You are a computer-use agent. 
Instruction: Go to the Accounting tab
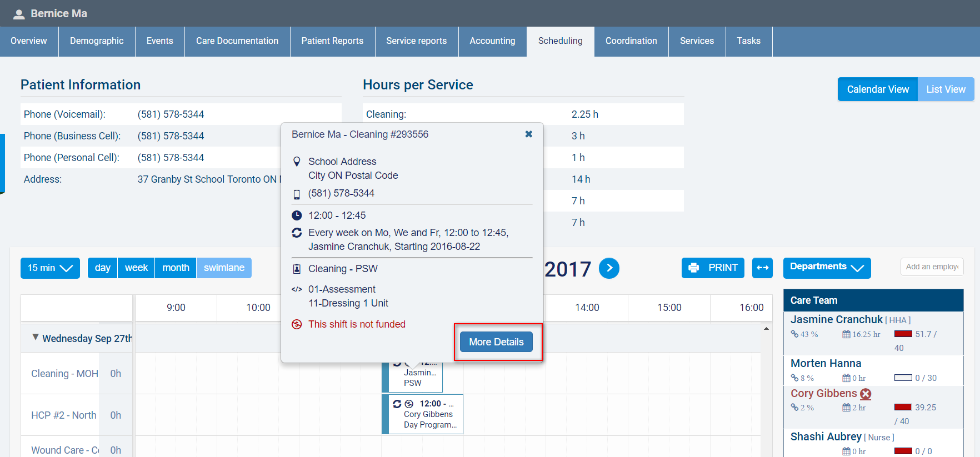tap(492, 41)
